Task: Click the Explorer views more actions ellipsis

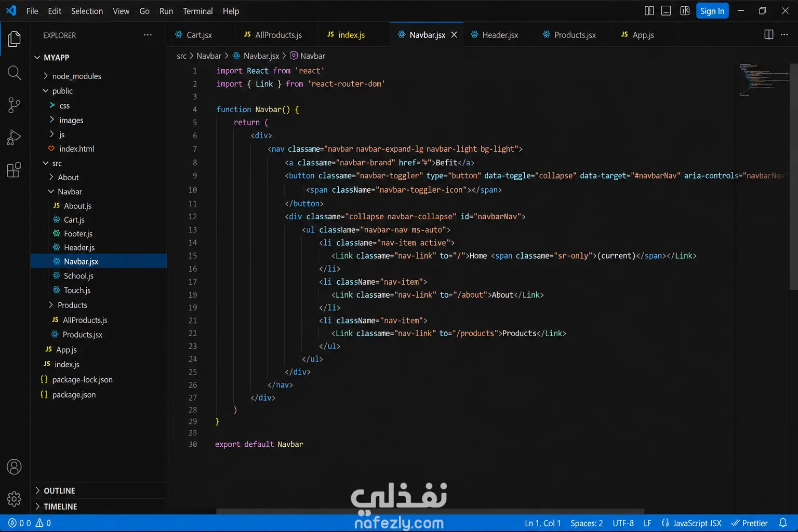Action: pos(148,35)
